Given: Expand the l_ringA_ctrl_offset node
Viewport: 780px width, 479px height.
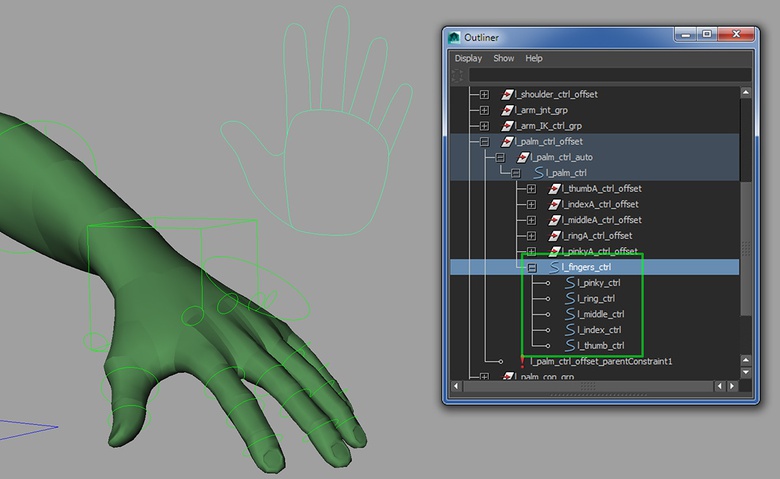Looking at the screenshot, I should 531,236.
